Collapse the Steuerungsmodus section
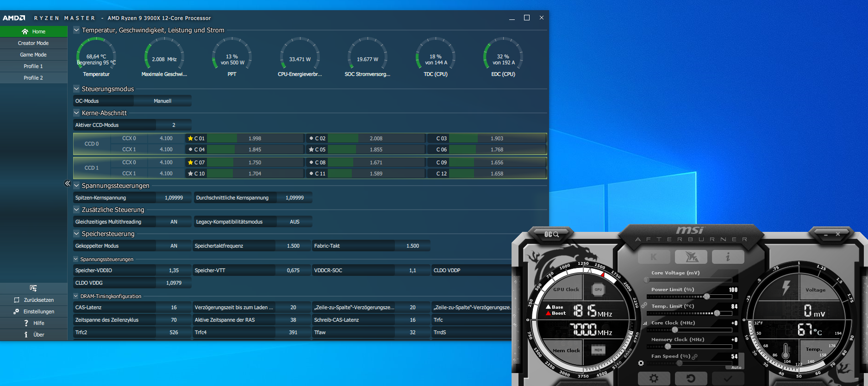The width and height of the screenshot is (868, 386). coord(76,89)
